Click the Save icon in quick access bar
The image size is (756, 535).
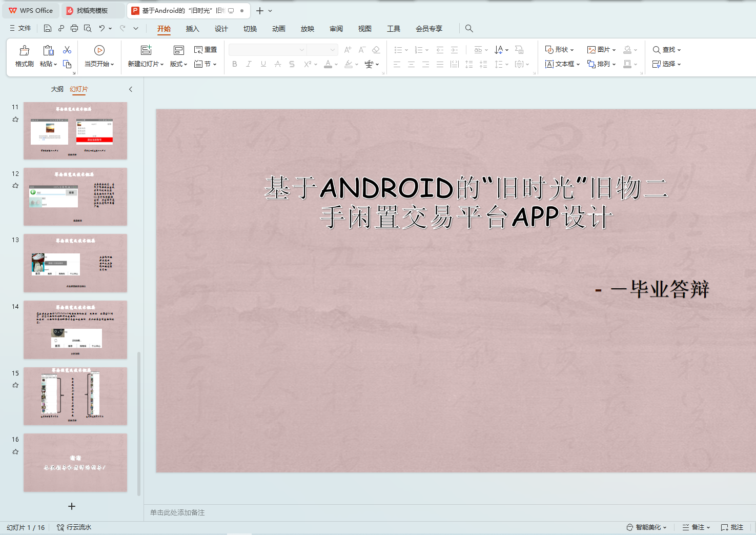tap(48, 28)
